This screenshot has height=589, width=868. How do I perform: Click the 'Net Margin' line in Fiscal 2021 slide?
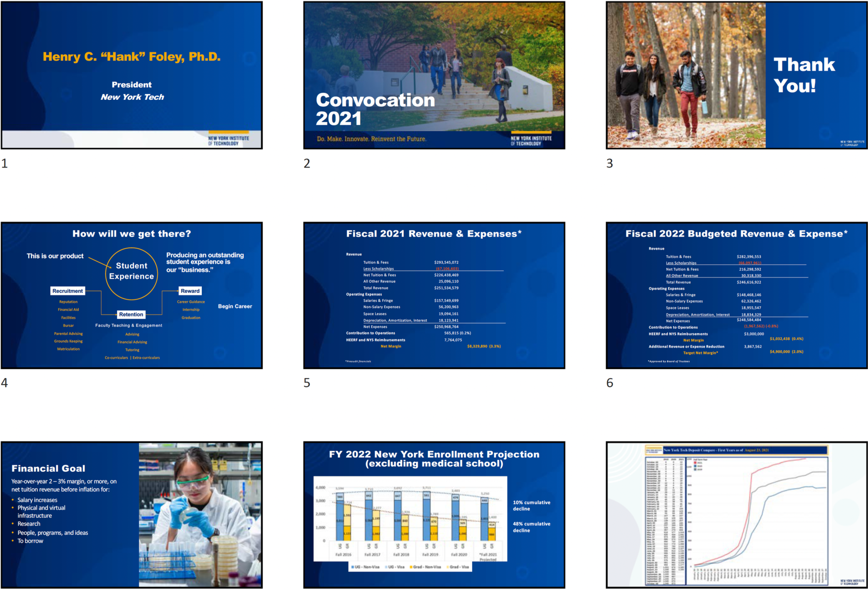[391, 346]
